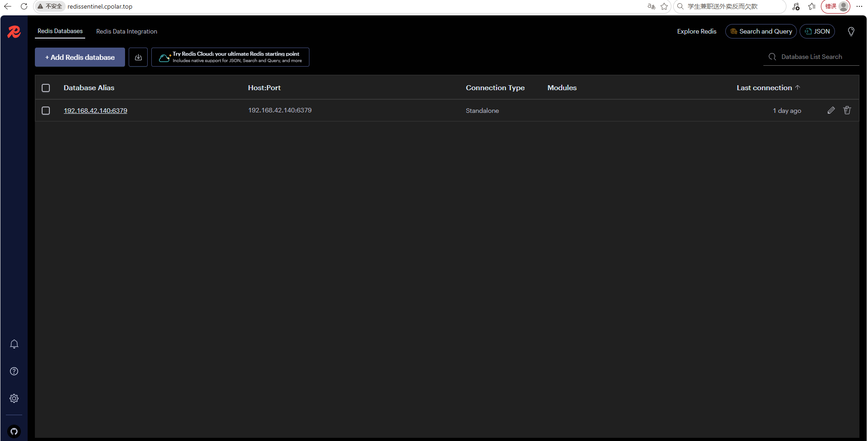Click the Host:Port value 192.168.42.140:6379
Image resolution: width=868 pixels, height=441 pixels.
[x=280, y=110]
